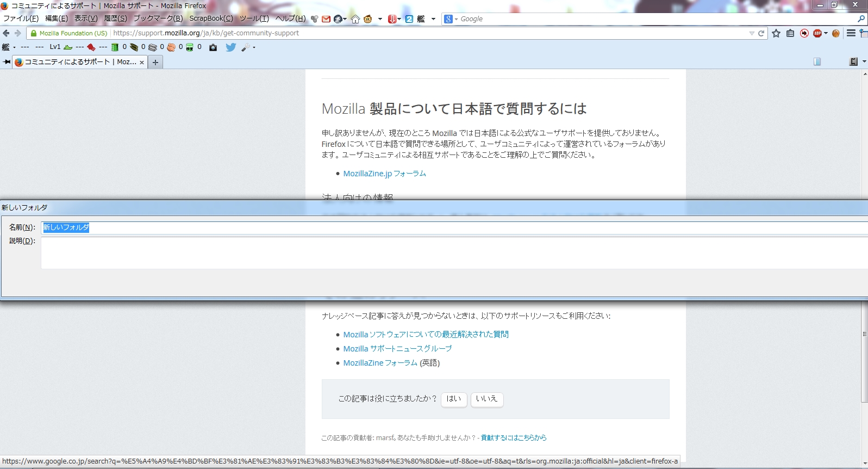Open the MozillaZine.jp フォーラム link

384,174
